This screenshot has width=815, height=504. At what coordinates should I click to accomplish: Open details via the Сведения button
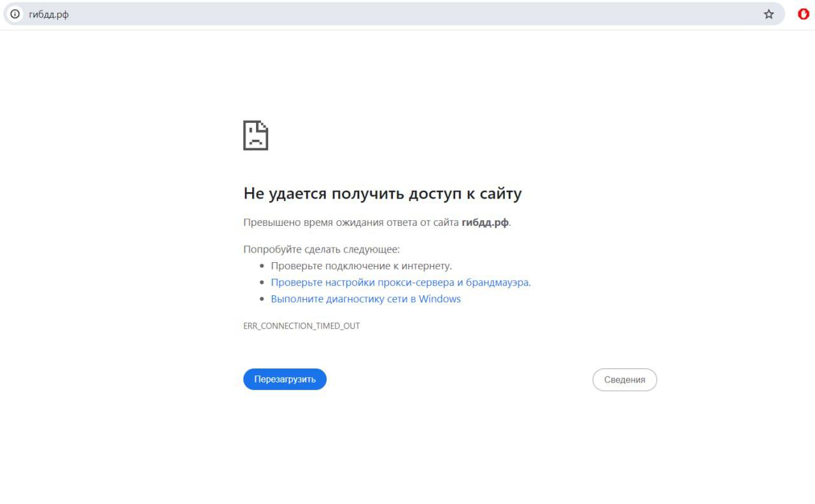624,380
